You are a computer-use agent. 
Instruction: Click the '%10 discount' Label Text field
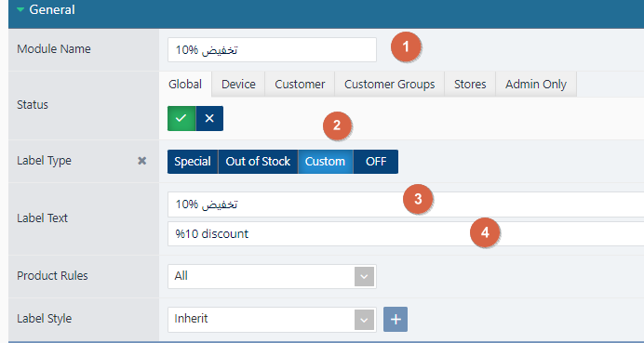[x=406, y=234]
